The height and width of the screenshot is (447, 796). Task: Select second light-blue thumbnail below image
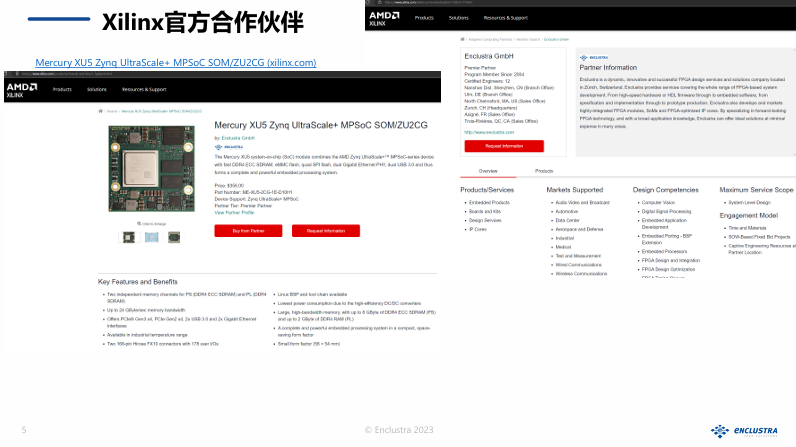pyautogui.click(x=151, y=237)
